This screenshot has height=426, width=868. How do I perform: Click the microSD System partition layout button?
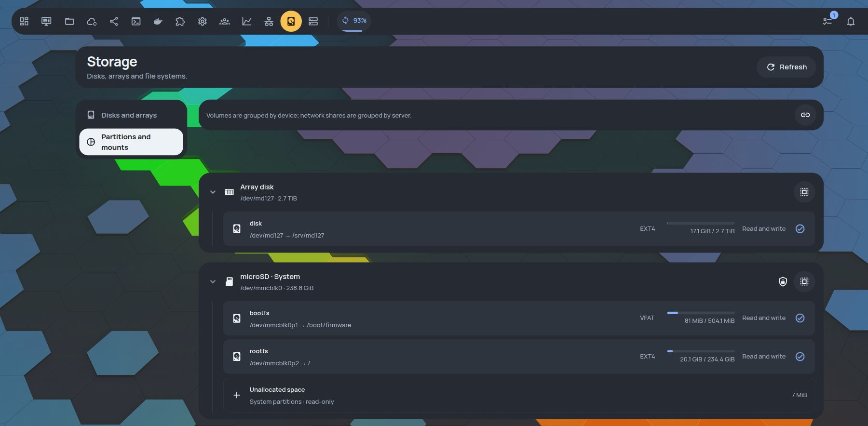pos(804,281)
